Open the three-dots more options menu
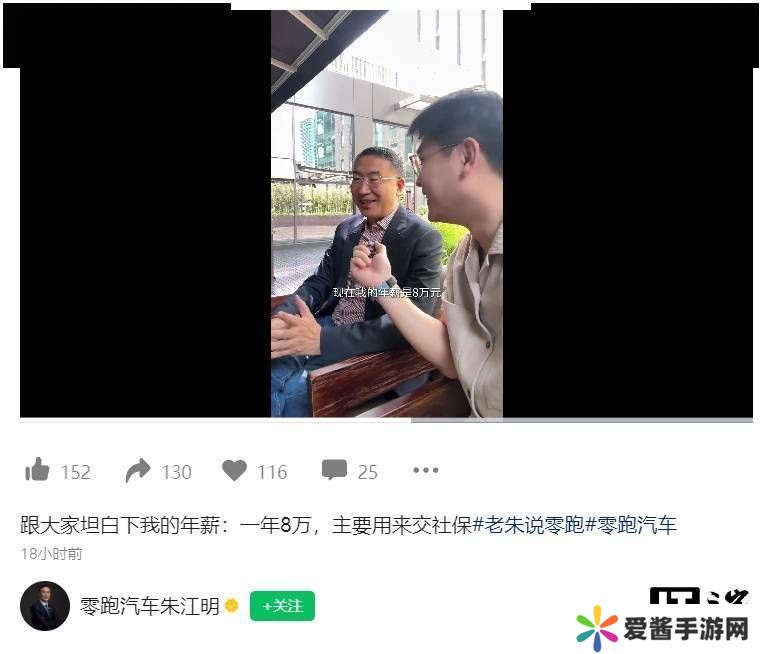 pos(426,470)
